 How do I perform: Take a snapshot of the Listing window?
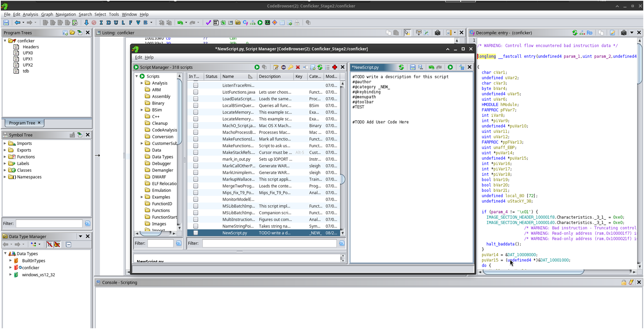pyautogui.click(x=438, y=33)
